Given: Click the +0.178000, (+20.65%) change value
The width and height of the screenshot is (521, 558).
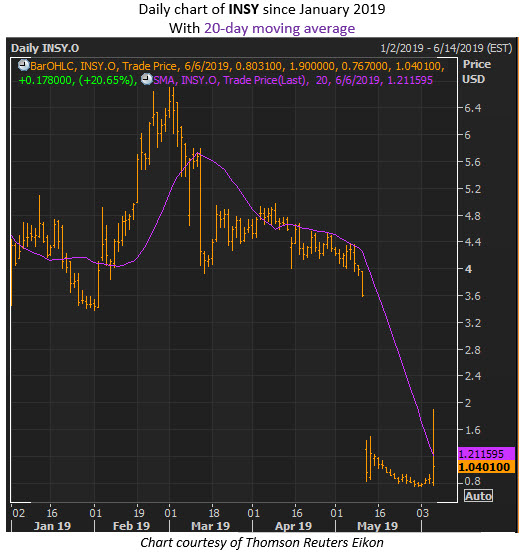Looking at the screenshot, I should coord(78,80).
